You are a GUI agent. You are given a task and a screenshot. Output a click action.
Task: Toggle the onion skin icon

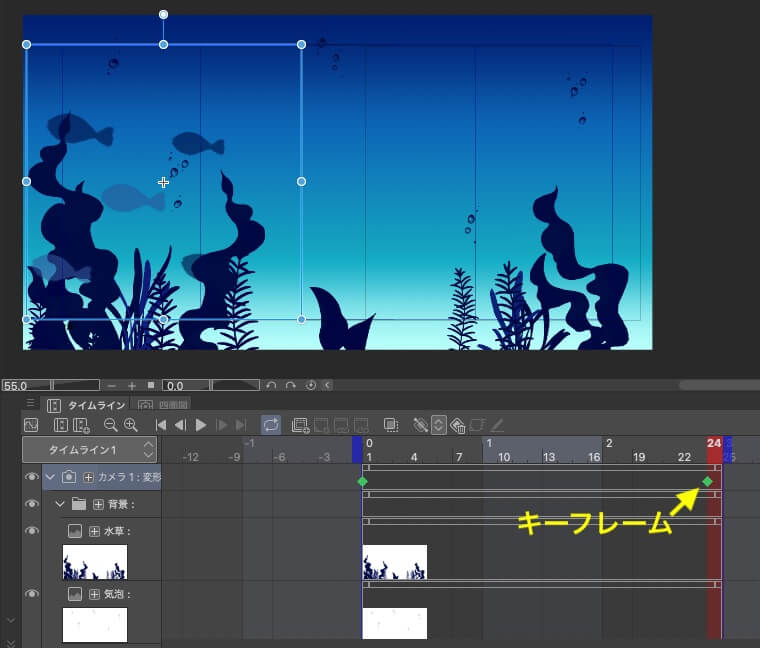coord(391,425)
